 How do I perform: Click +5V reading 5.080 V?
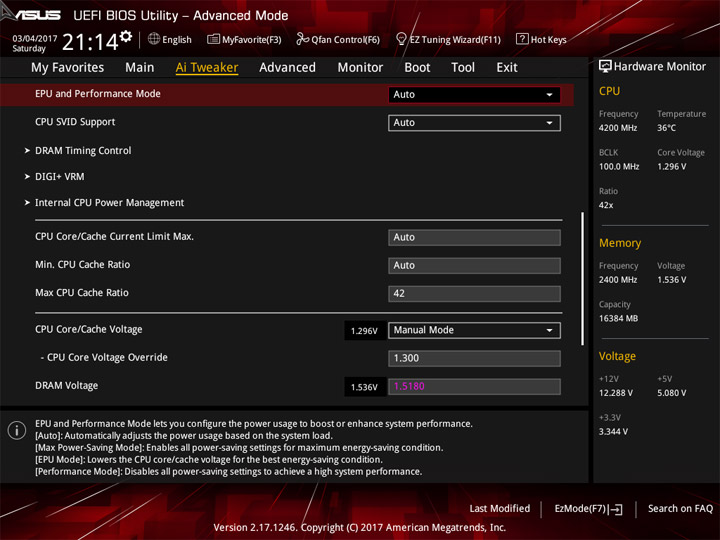[671, 393]
